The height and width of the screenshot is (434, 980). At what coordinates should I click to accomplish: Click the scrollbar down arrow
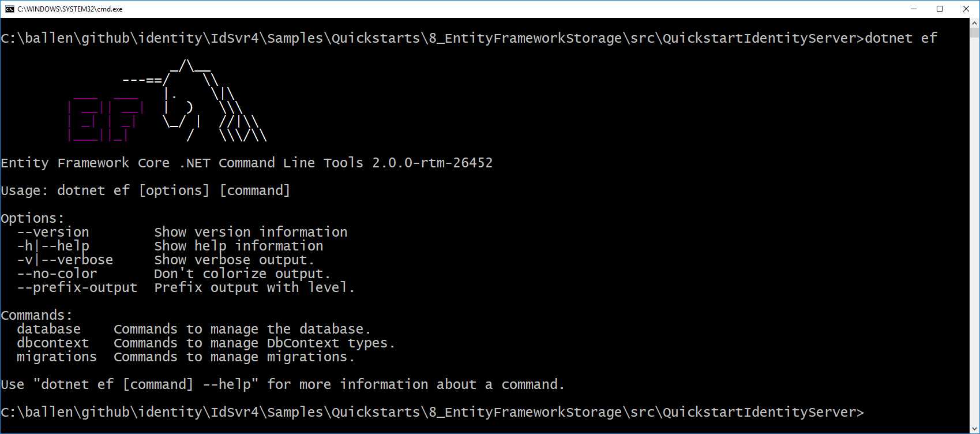974,428
